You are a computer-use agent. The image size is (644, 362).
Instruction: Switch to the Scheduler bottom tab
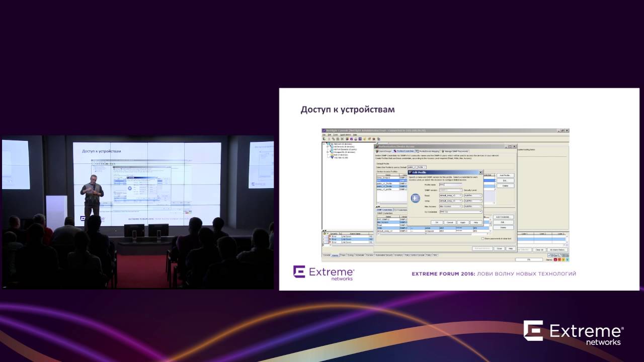360,255
